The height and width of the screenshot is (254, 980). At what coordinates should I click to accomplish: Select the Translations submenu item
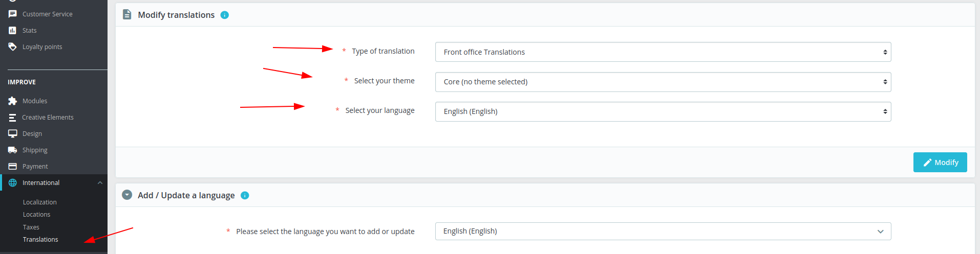tap(40, 239)
